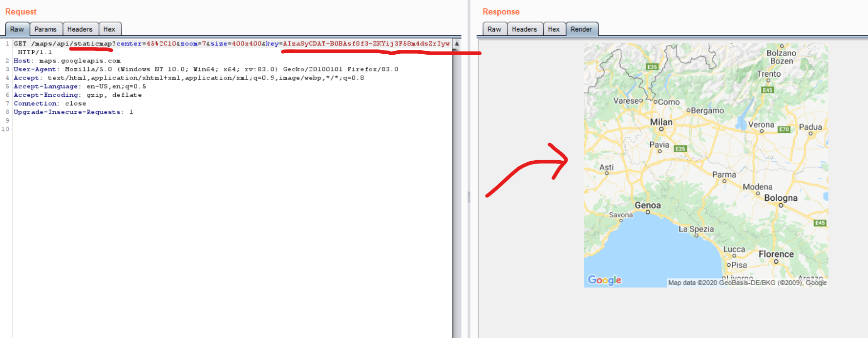Click the request scrollbar up arrow
The height and width of the screenshot is (338, 868).
[x=457, y=44]
